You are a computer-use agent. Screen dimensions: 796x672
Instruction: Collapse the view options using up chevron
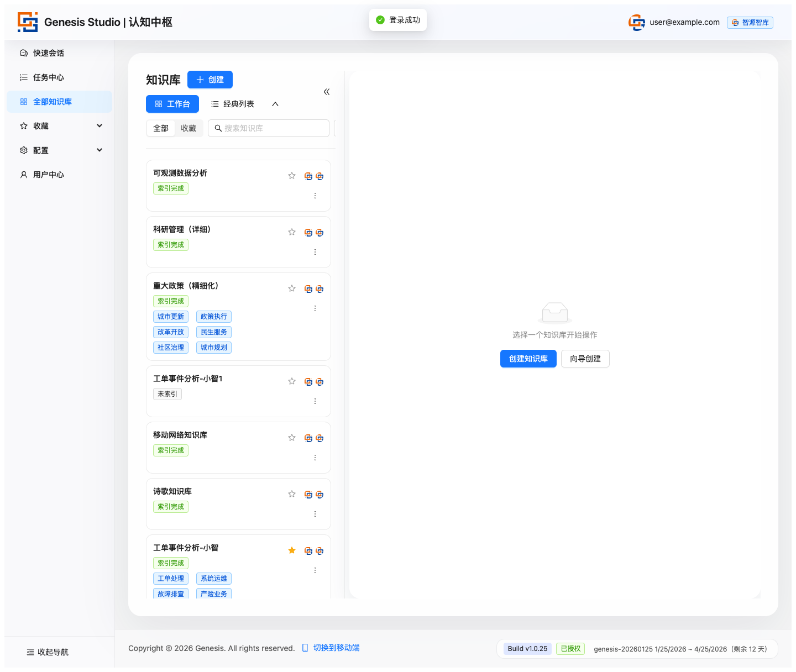point(275,104)
